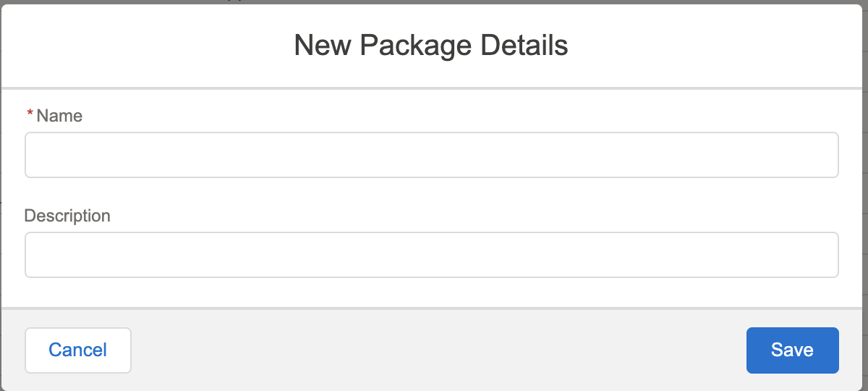Image resolution: width=868 pixels, height=391 pixels.
Task: Click the Name input field
Action: click(432, 155)
